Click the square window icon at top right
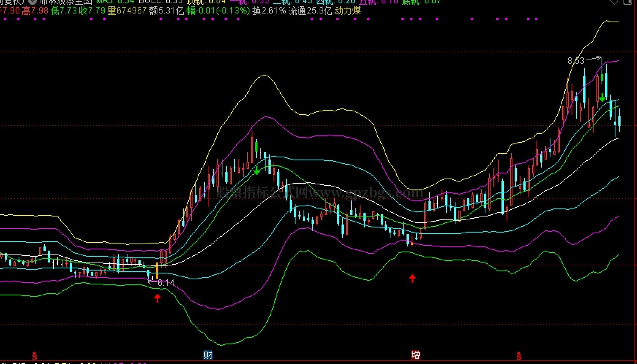 [x=628, y=2]
